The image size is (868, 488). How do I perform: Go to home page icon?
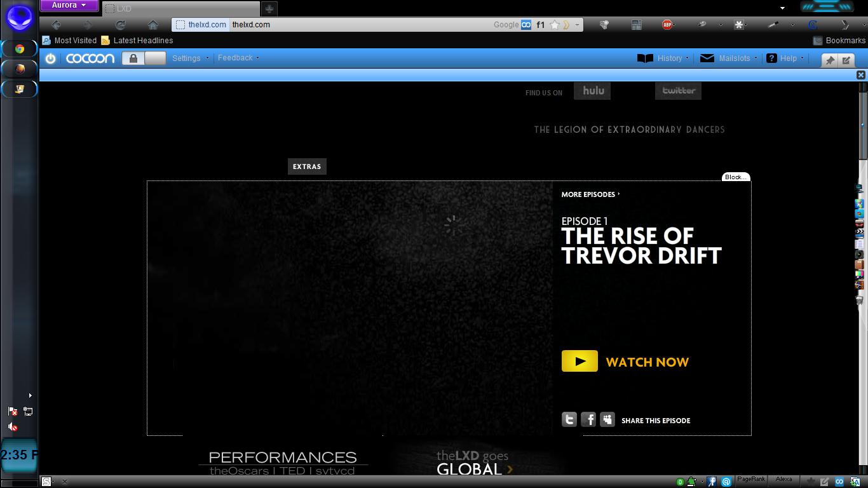pos(153,25)
